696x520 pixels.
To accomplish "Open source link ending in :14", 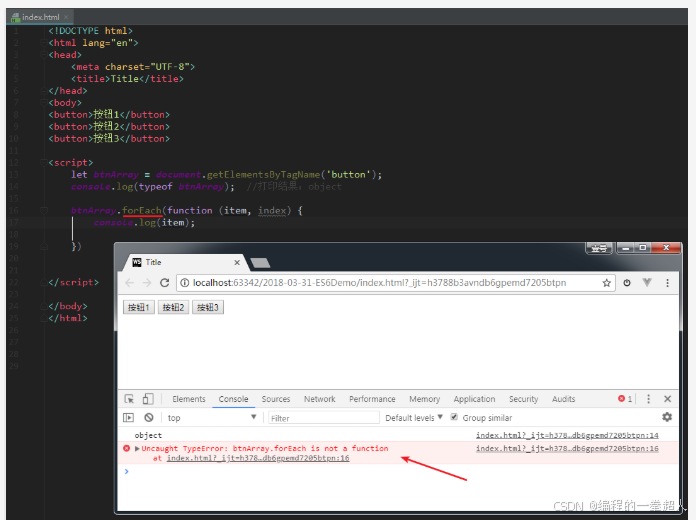I will pos(567,435).
